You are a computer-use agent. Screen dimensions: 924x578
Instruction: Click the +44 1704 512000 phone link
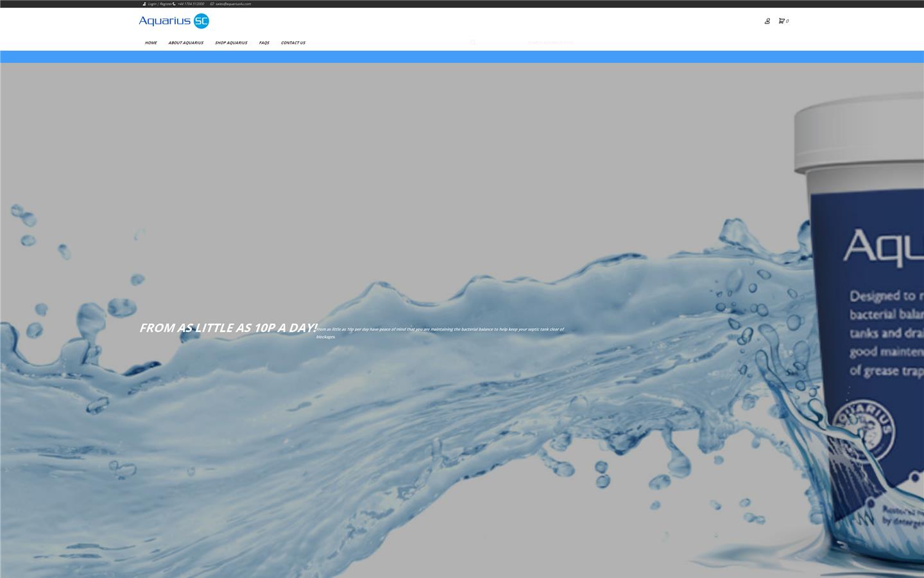(191, 4)
